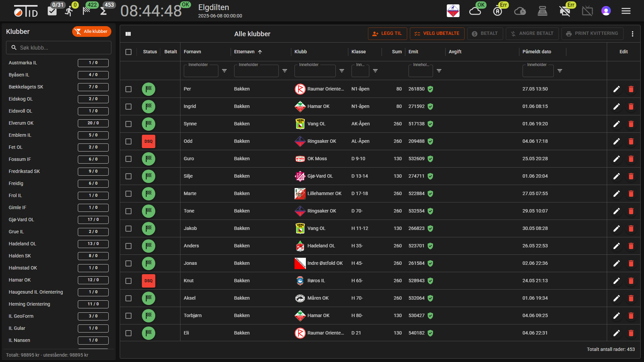Click the club logo in the top bar

[453, 11]
